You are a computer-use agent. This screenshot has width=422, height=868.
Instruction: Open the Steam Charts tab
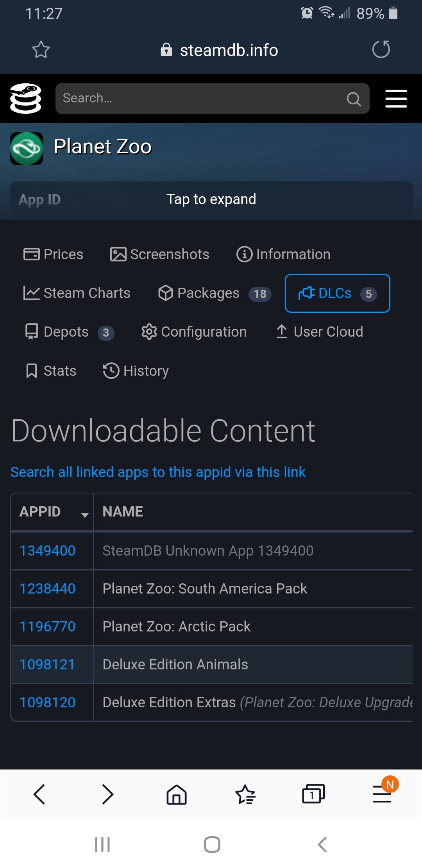[x=77, y=293]
